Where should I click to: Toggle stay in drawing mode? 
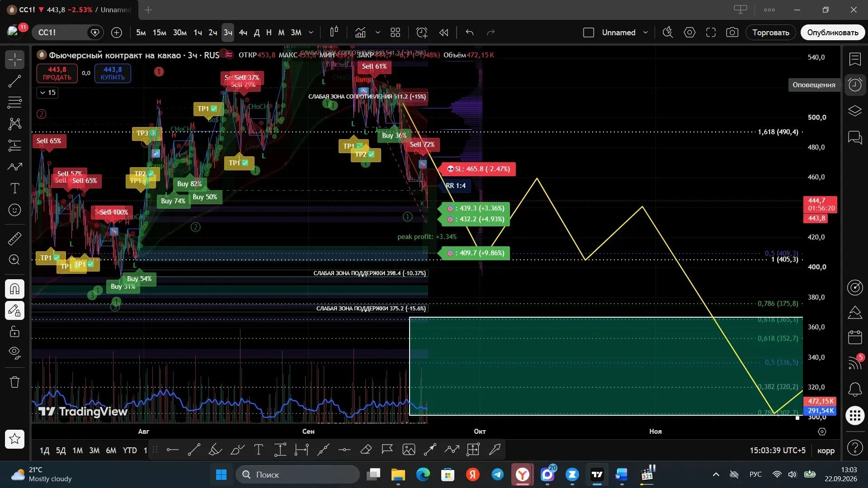pyautogui.click(x=15, y=310)
